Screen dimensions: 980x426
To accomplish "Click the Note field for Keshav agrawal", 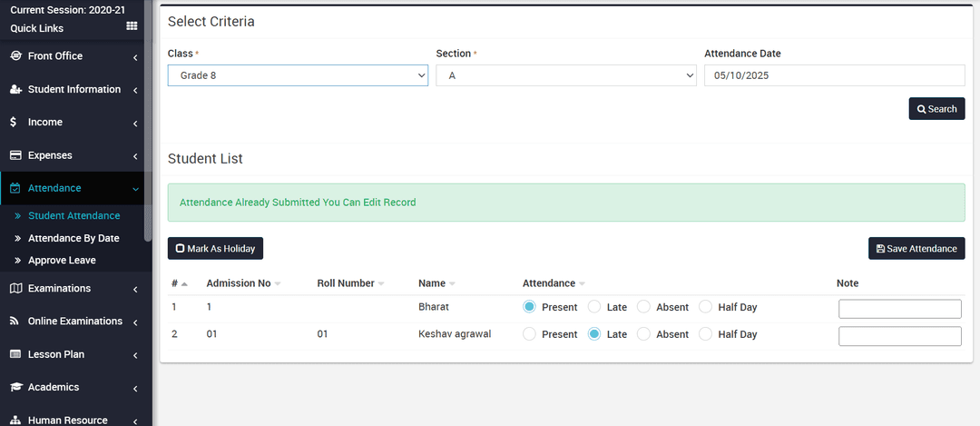I will tap(900, 336).
